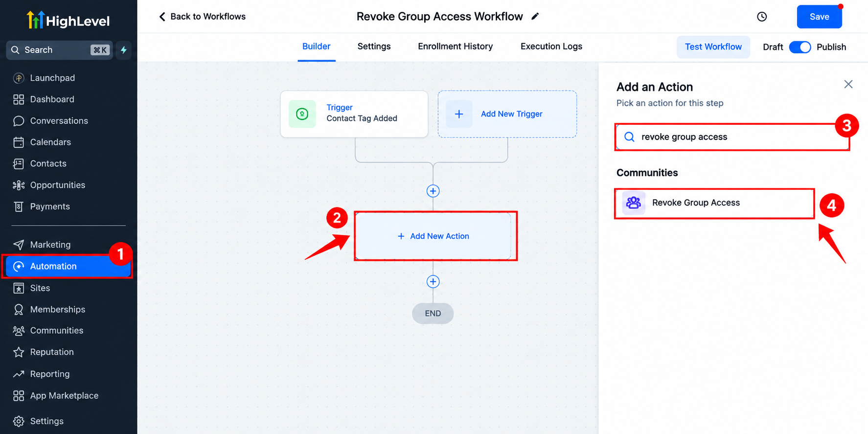
Task: Open Launchpad from the sidebar
Action: point(52,78)
